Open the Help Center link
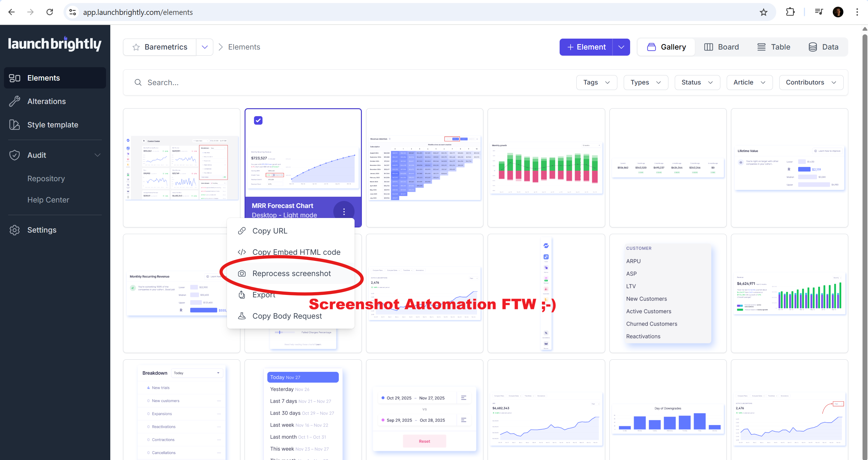Screen dimensions: 868x460 [x=48, y=200]
